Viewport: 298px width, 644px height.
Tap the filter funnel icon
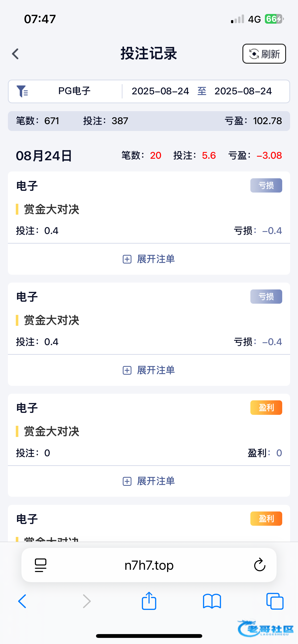(x=22, y=91)
